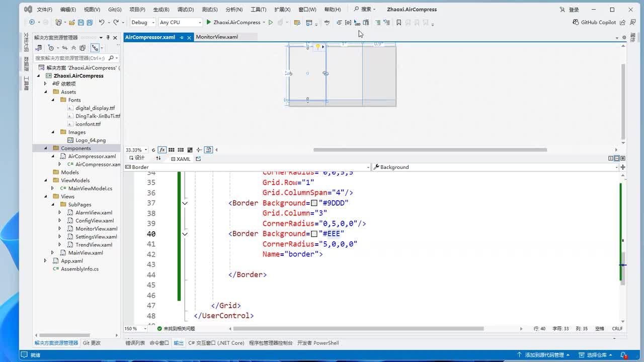
Task: Click the Collapse All icon in Solution Explorer
Action: (x=73, y=48)
